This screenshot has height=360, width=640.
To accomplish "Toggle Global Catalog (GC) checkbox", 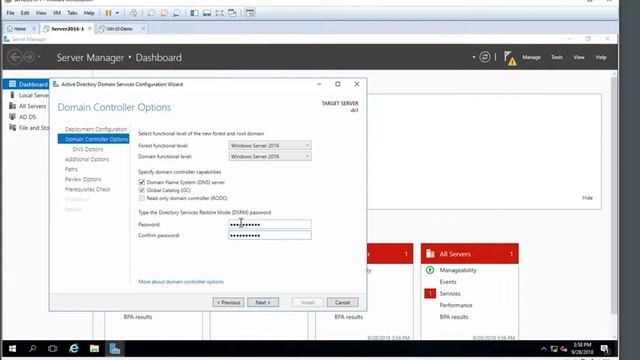I will click(142, 190).
